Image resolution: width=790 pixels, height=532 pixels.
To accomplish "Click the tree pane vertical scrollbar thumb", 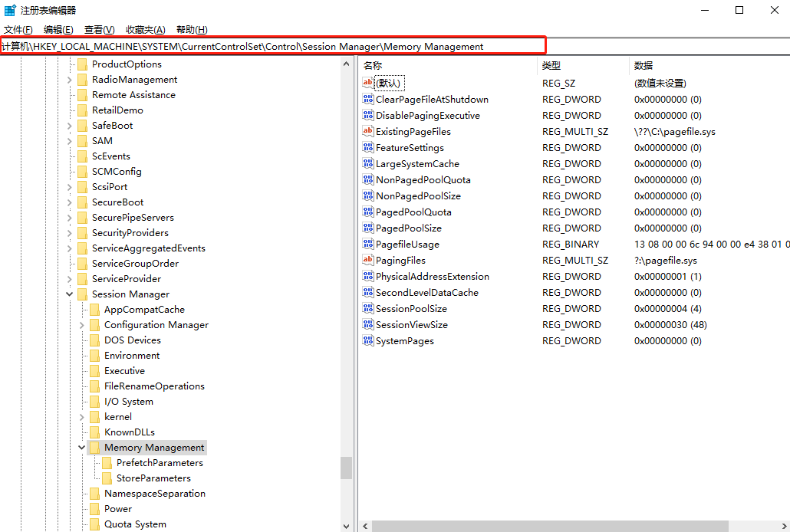I will 347,467.
